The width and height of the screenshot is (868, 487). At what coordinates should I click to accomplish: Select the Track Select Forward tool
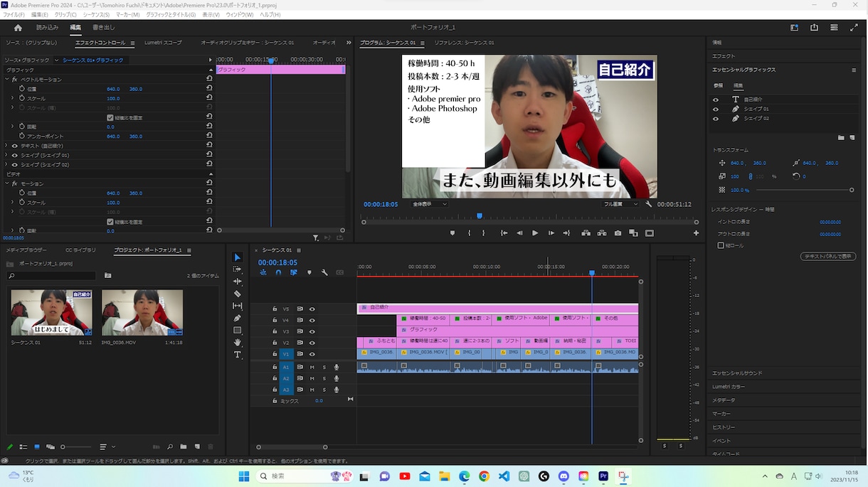(238, 269)
